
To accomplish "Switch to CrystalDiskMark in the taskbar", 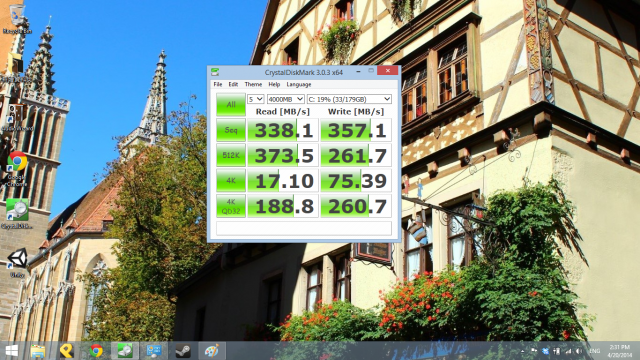I will point(125,351).
